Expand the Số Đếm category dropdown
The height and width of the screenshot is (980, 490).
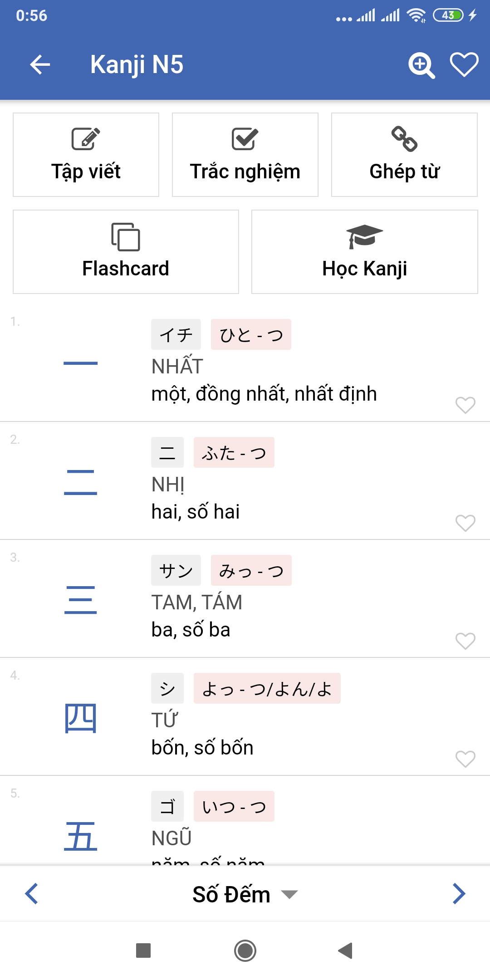click(x=245, y=894)
